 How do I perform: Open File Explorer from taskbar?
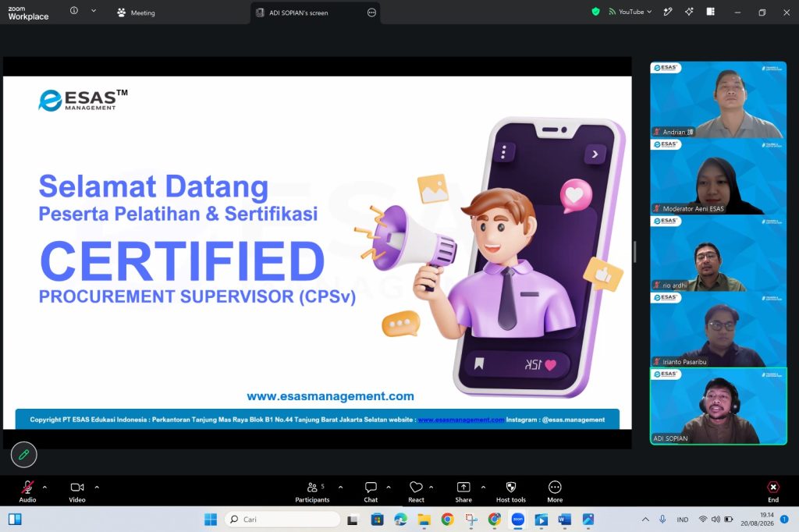tap(424, 520)
